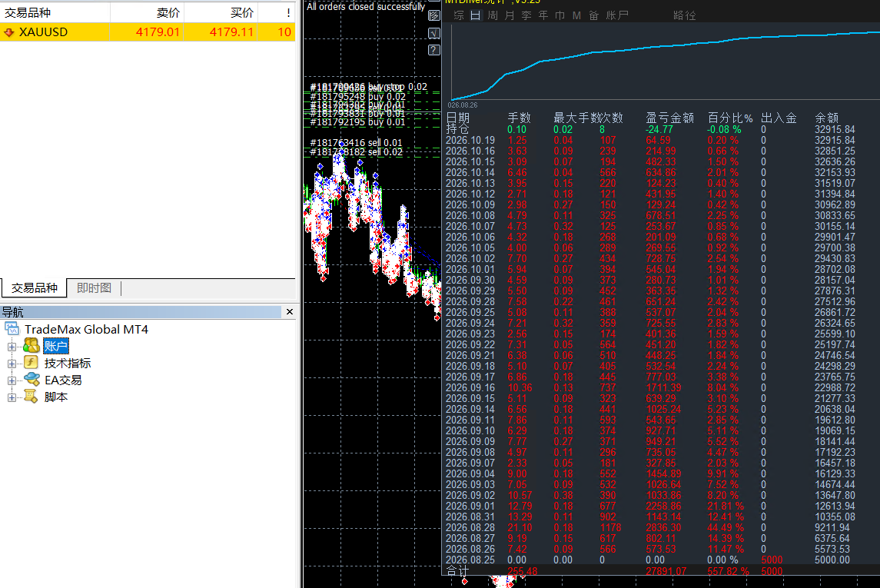Switch to the 即时图 tab

point(94,287)
